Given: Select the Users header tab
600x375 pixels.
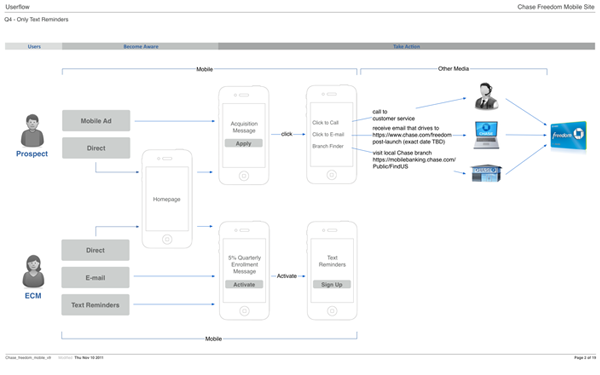Looking at the screenshot, I should [34, 46].
